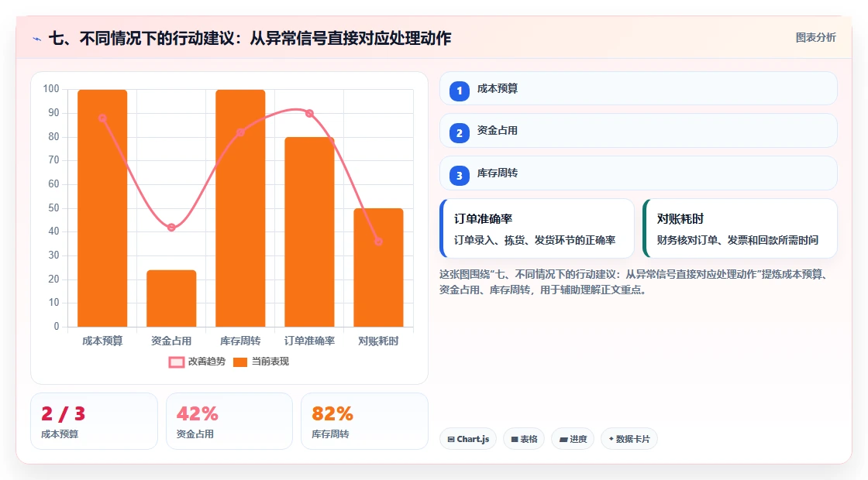Click the orange 订单准确率 bar
The width and height of the screenshot is (868, 480).
(x=309, y=231)
